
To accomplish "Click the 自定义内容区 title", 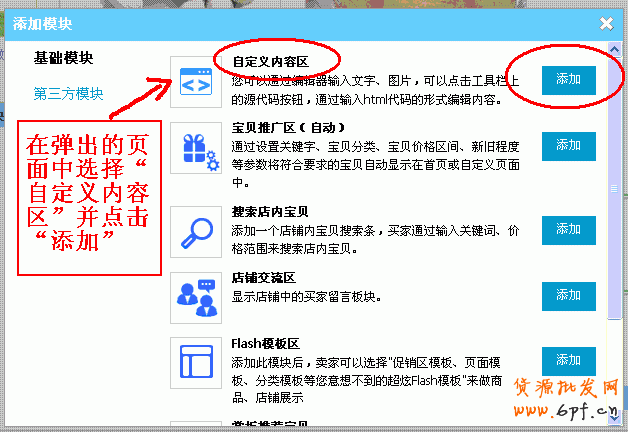I will [270, 62].
